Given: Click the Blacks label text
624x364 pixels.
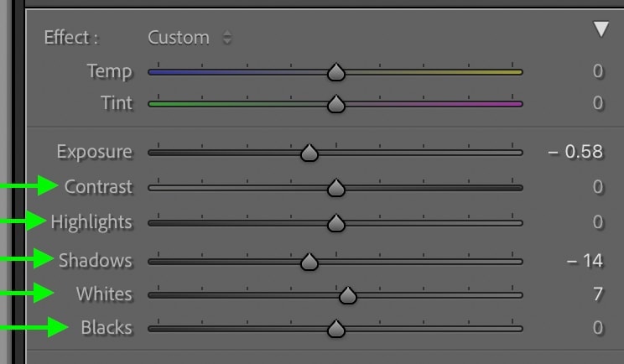Looking at the screenshot, I should click(107, 328).
